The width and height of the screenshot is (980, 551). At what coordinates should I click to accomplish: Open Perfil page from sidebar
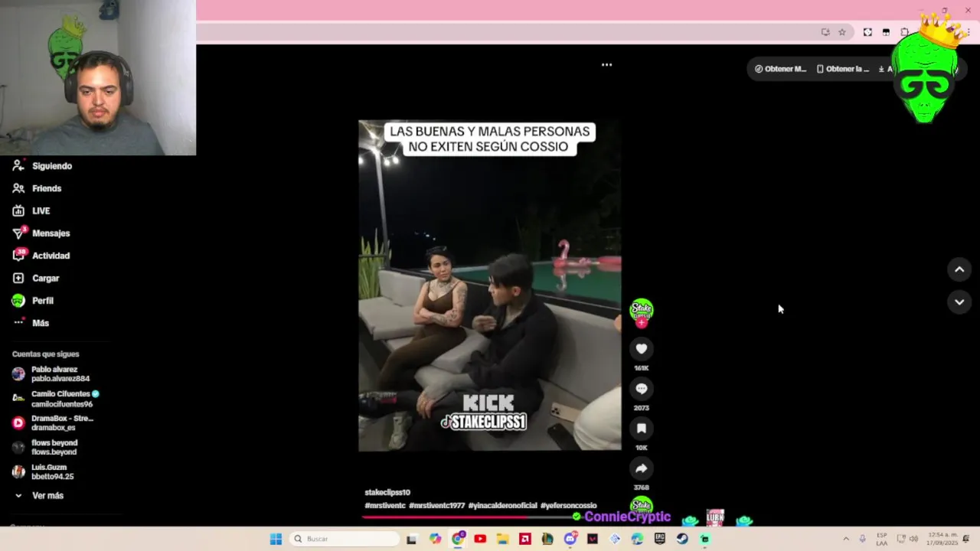point(33,301)
